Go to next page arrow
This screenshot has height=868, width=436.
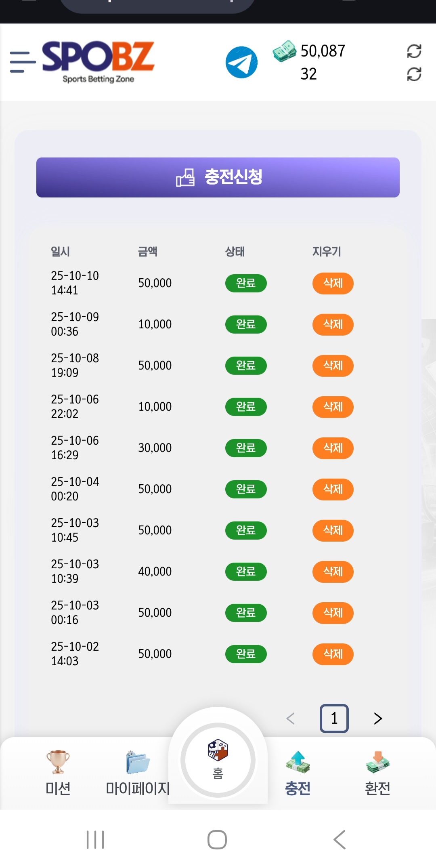coord(377,718)
